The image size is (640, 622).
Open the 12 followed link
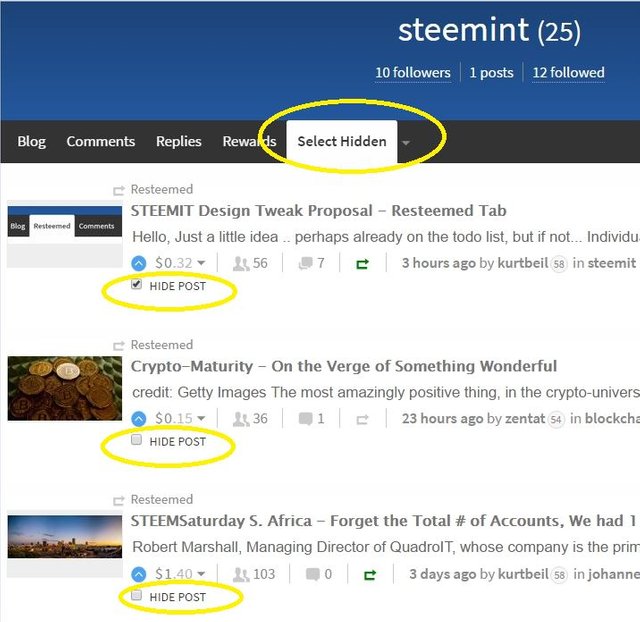click(x=568, y=73)
